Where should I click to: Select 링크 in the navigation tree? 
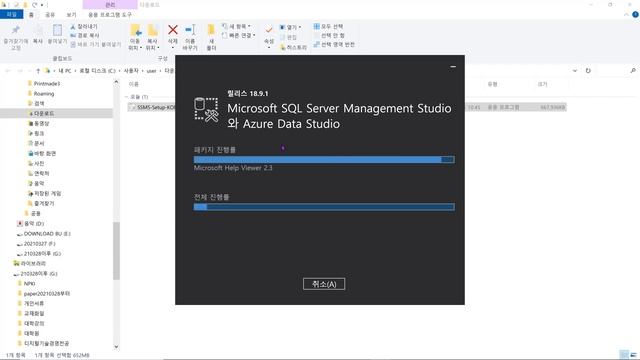point(39,133)
